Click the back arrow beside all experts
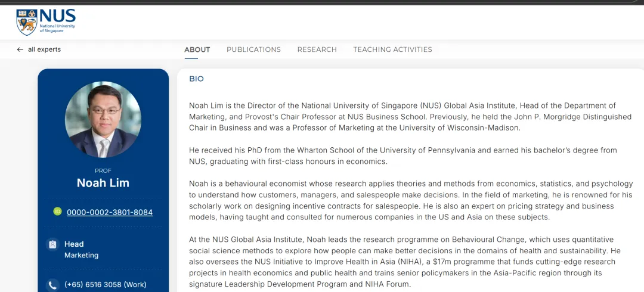Viewport: 644px width, 292px height. (x=20, y=49)
